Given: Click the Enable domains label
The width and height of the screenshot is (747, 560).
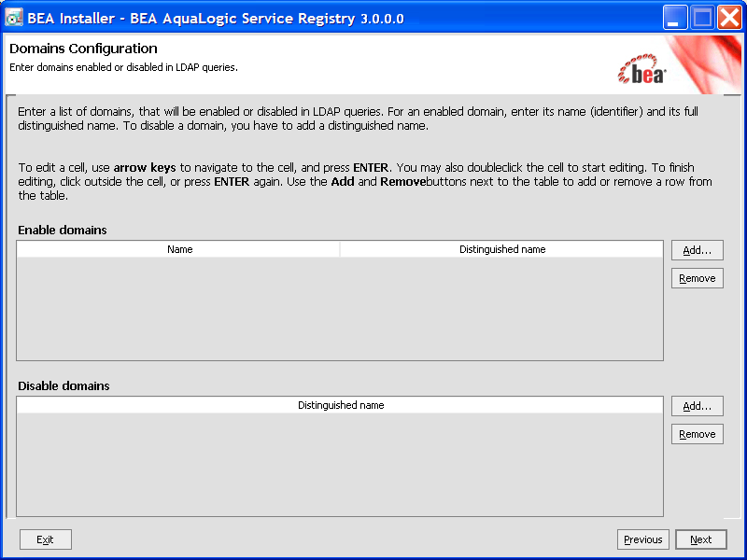Looking at the screenshot, I should (63, 230).
